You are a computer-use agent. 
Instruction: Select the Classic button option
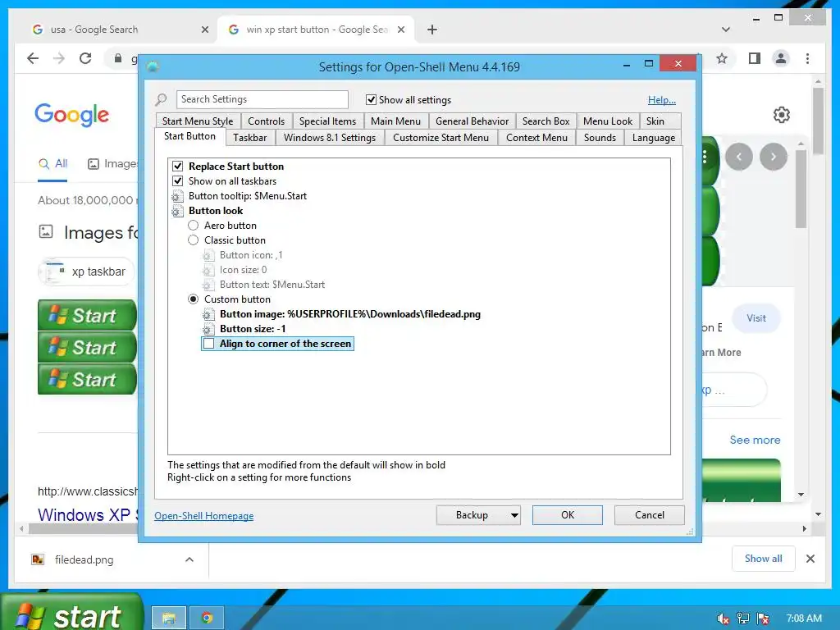[194, 240]
